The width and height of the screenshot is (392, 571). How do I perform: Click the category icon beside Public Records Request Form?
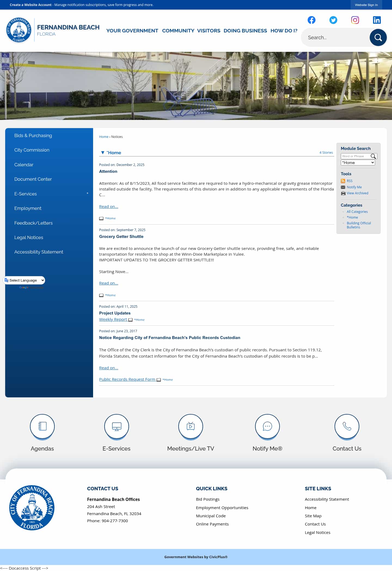coord(159,380)
